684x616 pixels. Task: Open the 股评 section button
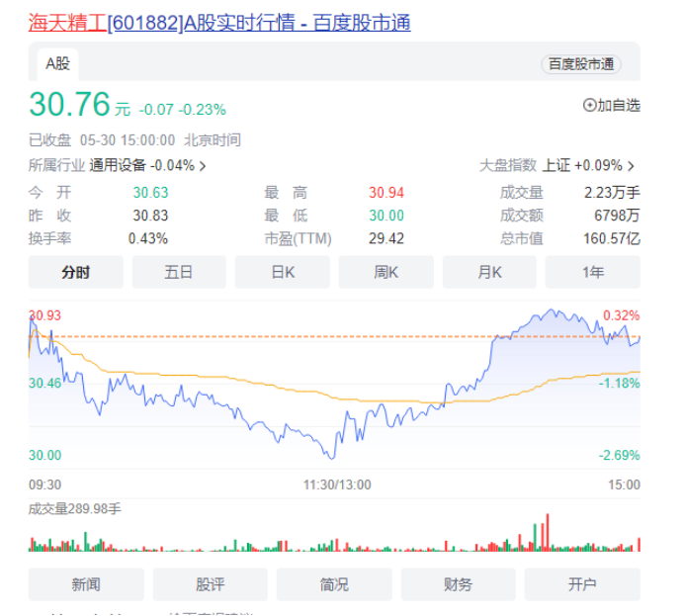(210, 584)
